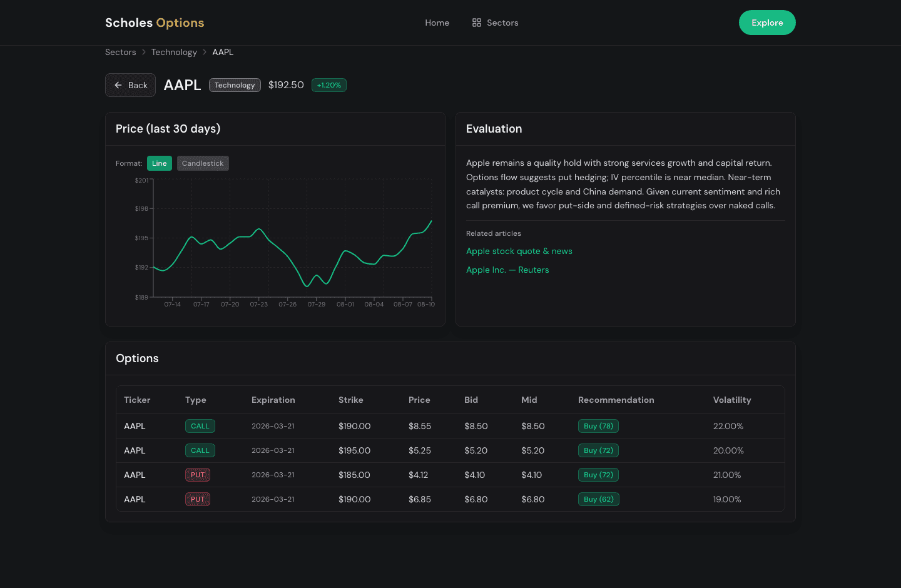Click the $5.25 price cell
Image resolution: width=901 pixels, height=588 pixels.
click(420, 450)
